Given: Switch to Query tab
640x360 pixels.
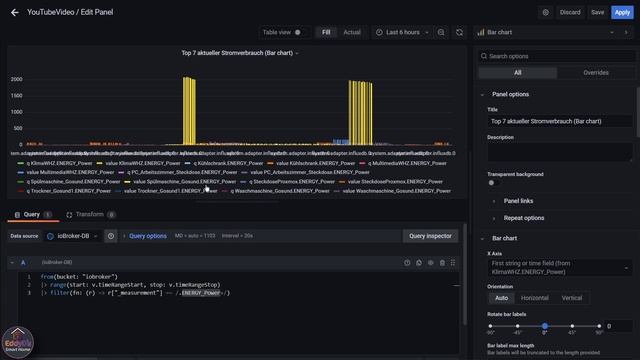Looking at the screenshot, I should click(33, 215).
